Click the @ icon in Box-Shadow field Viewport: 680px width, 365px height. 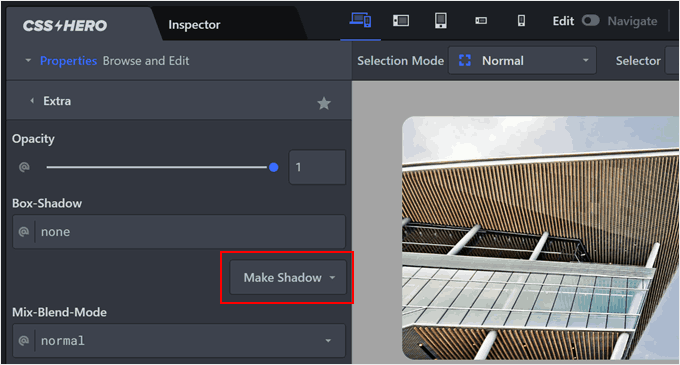(24, 231)
